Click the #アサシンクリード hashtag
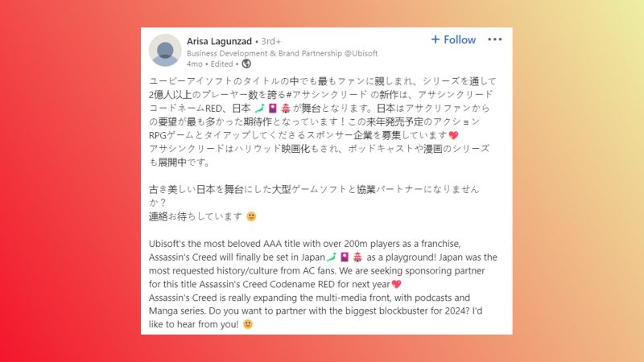 point(327,94)
